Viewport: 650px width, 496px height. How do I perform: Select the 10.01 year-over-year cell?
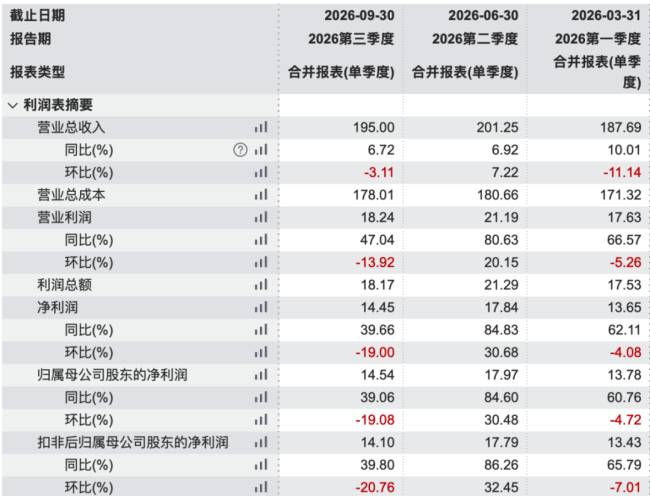click(x=624, y=150)
